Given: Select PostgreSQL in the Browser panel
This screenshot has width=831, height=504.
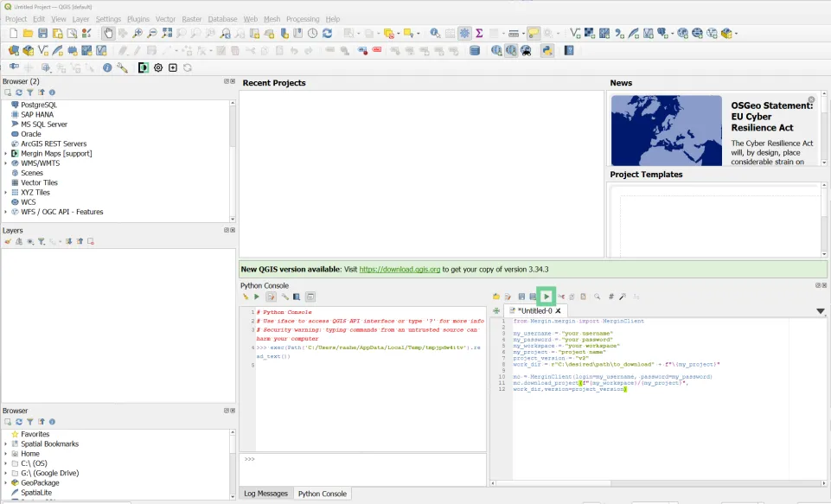Looking at the screenshot, I should (x=39, y=105).
